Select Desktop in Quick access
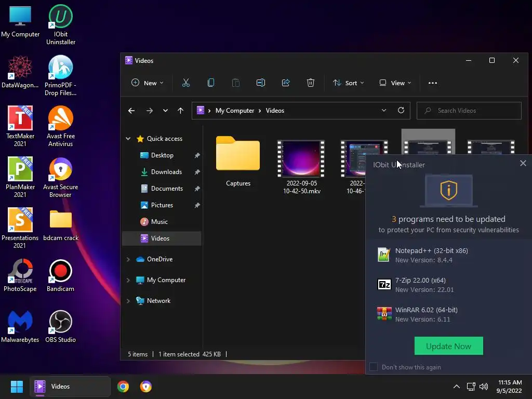The height and width of the screenshot is (399, 532). click(162, 155)
